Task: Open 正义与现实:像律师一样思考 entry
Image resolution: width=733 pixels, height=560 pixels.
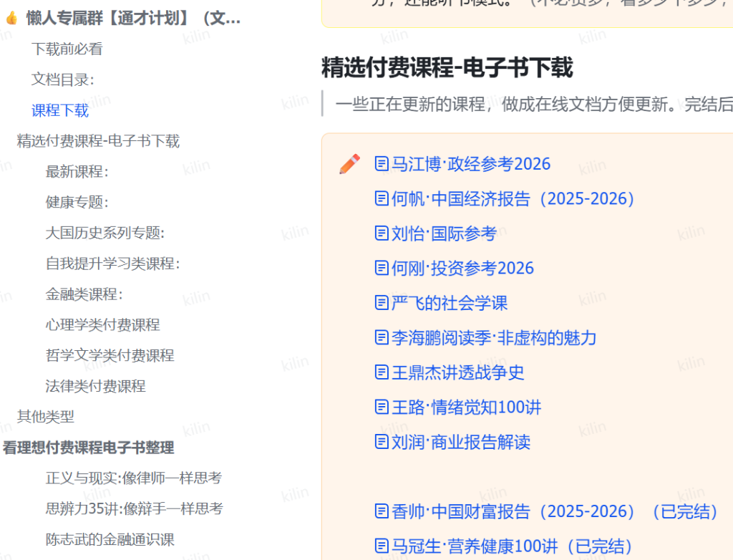Action: click(x=133, y=478)
